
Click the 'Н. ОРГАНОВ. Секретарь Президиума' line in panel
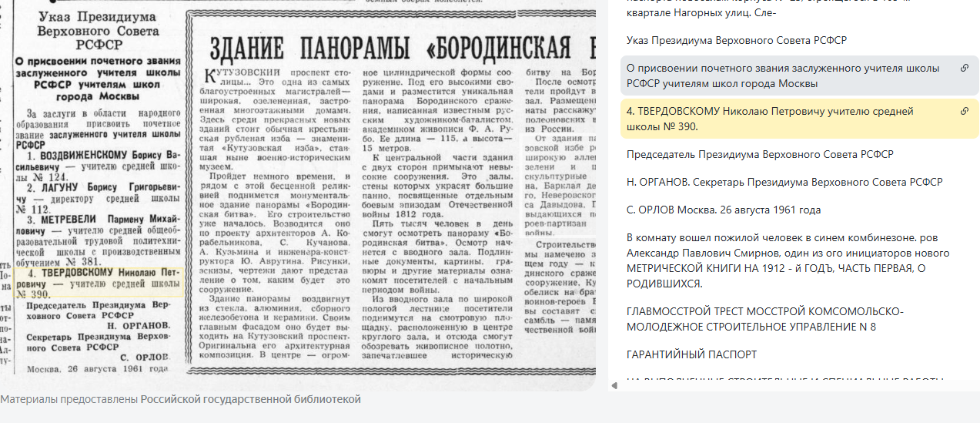[784, 182]
